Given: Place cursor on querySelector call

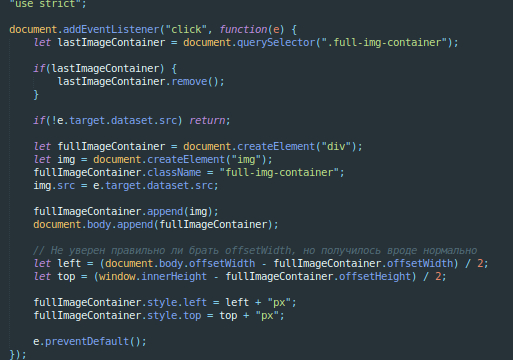Looking at the screenshot, I should click(x=276, y=43).
